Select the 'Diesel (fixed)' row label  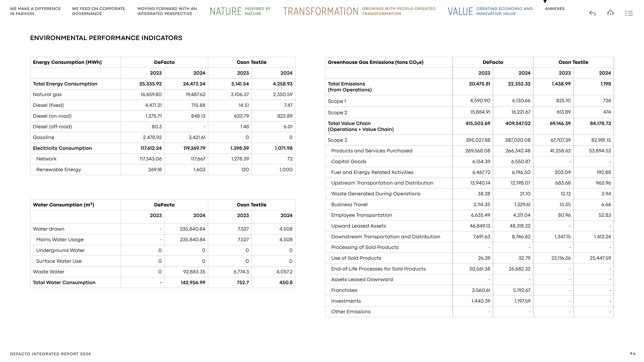(48, 105)
